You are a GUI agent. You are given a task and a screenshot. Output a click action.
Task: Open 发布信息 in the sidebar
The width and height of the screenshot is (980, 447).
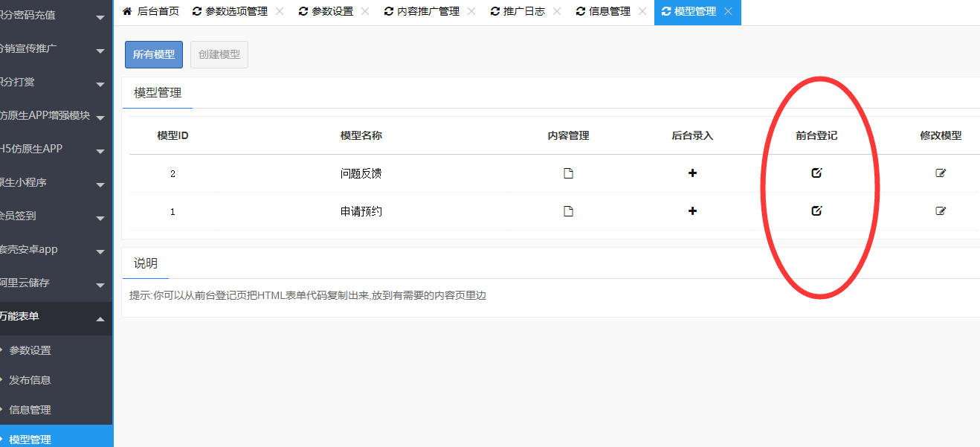(30, 380)
